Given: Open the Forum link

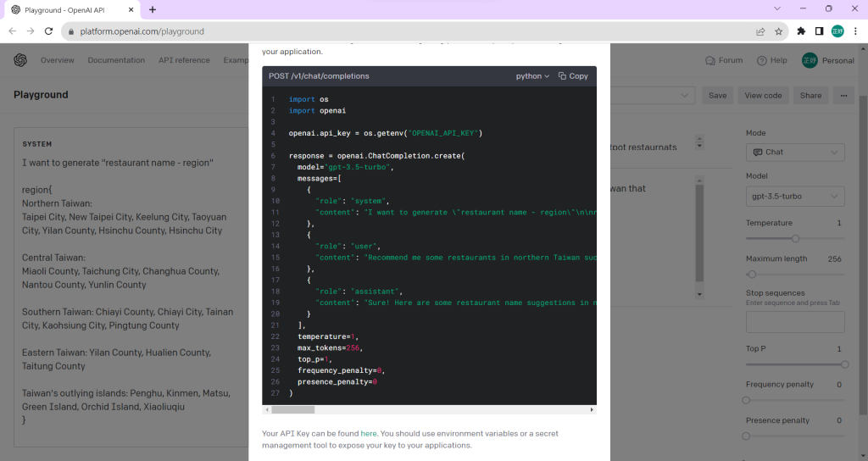Looking at the screenshot, I should click(x=724, y=60).
